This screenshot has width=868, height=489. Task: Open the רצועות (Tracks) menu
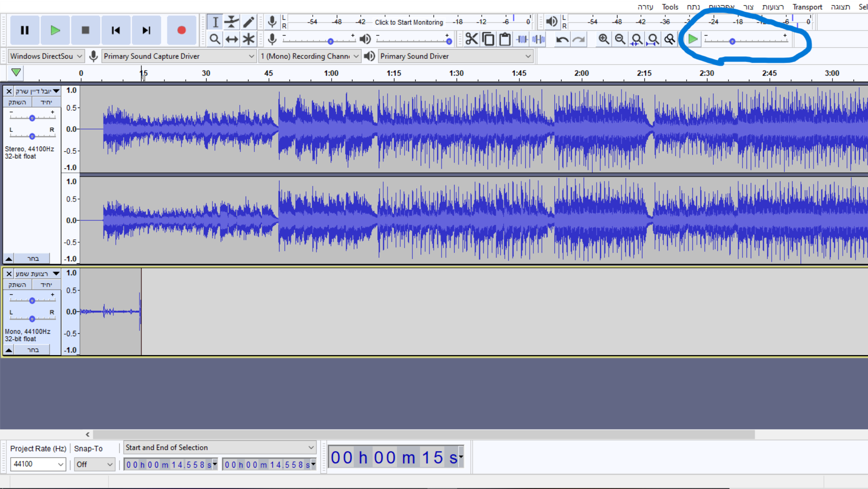773,7
